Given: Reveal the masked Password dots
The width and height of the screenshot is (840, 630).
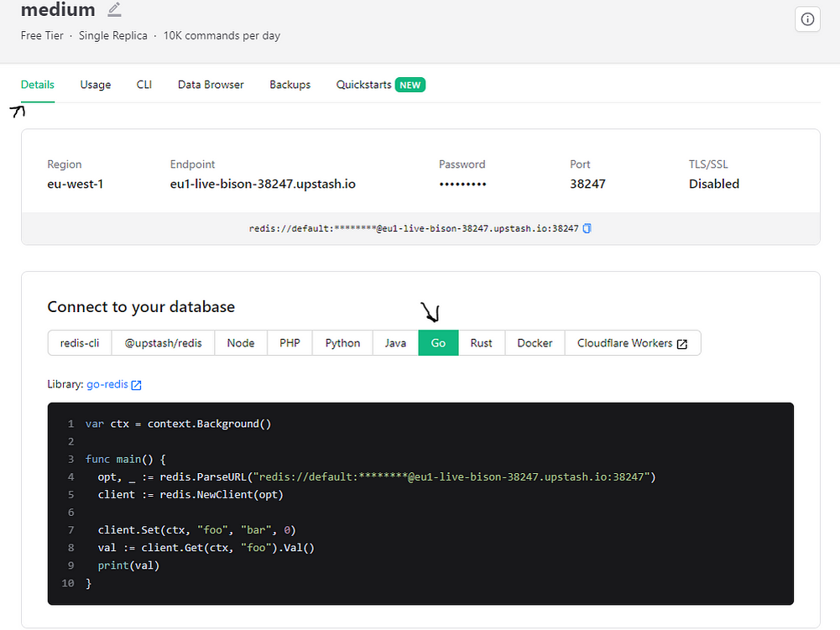Looking at the screenshot, I should pyautogui.click(x=462, y=185).
